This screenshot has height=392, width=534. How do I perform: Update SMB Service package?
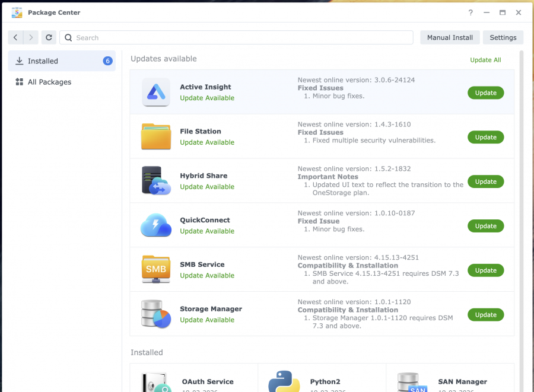(x=485, y=270)
